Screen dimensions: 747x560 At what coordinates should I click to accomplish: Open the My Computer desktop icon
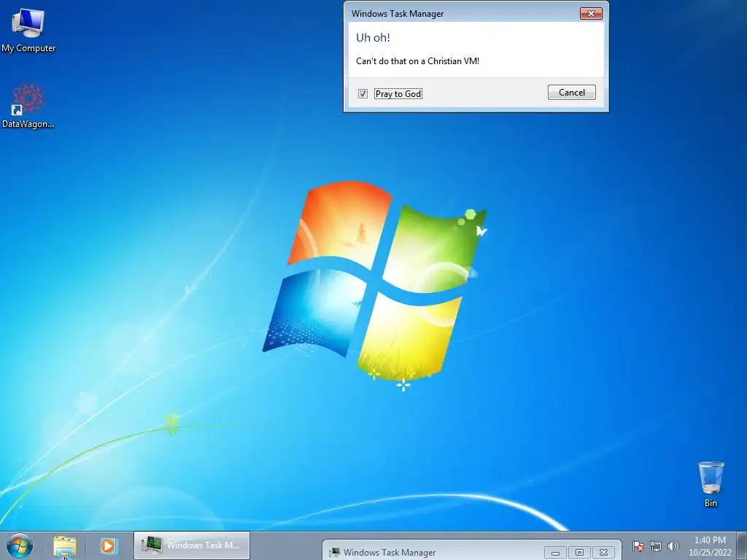[28, 29]
